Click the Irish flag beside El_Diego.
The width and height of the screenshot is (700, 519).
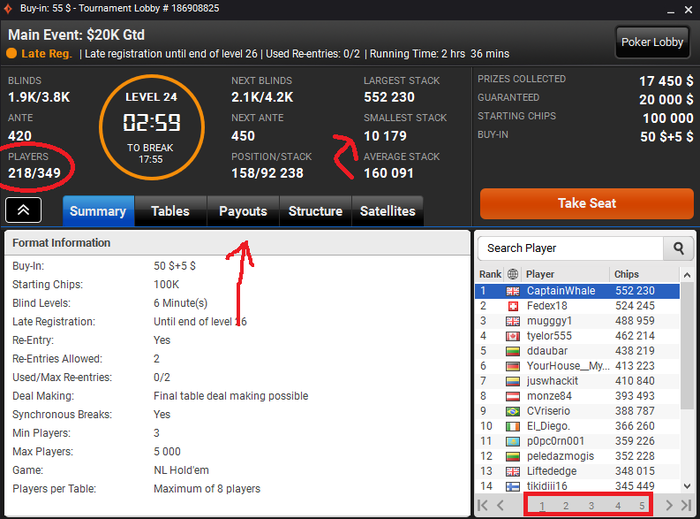pos(513,427)
